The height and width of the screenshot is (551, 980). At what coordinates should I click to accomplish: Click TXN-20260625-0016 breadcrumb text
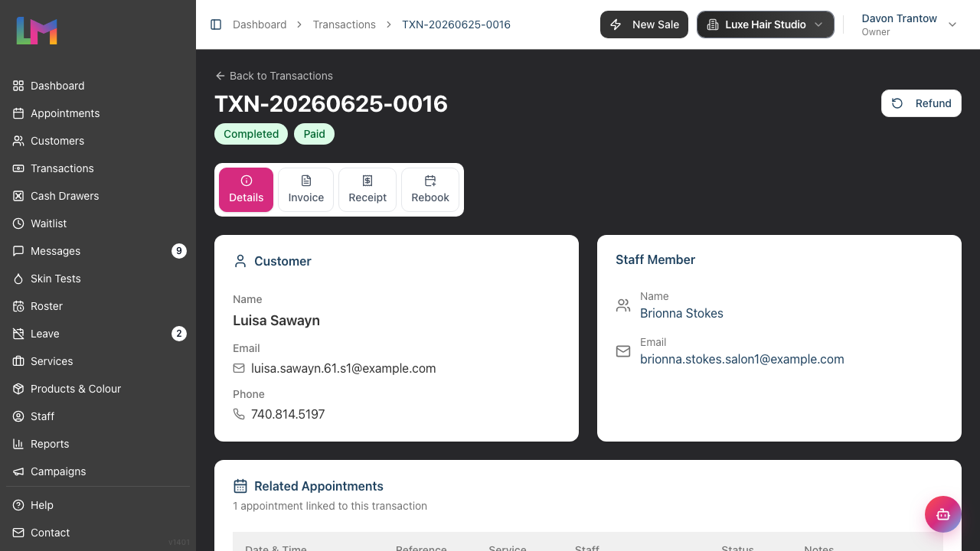[x=456, y=24]
